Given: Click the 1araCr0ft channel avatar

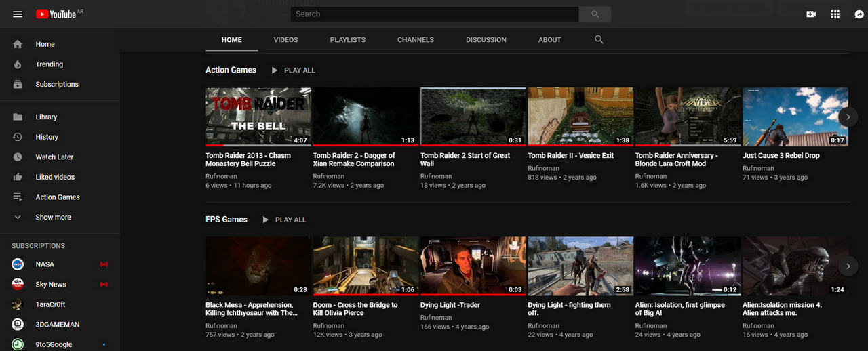Looking at the screenshot, I should pos(18,304).
